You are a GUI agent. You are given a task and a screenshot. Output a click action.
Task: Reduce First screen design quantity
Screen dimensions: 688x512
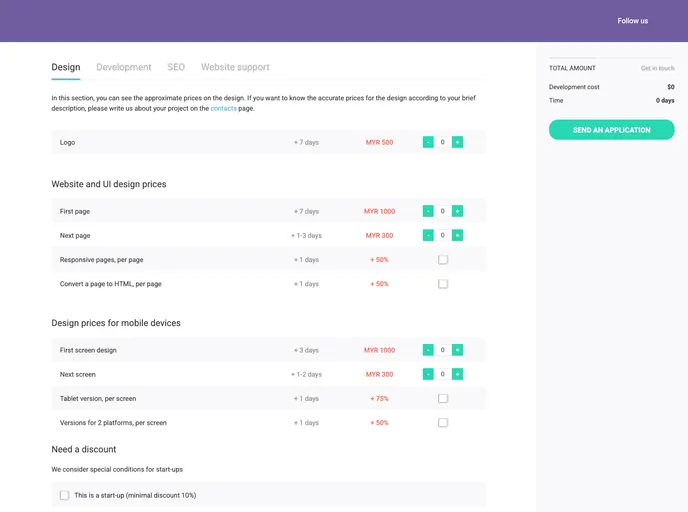coord(428,350)
